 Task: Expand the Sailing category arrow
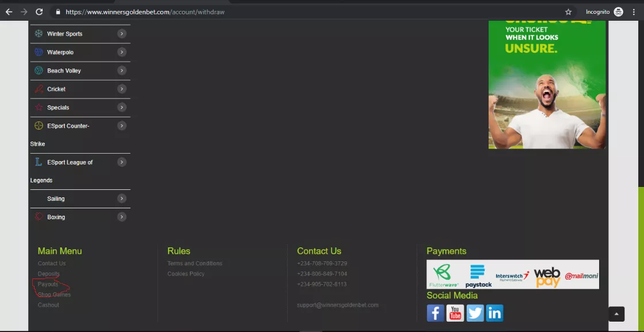click(x=121, y=199)
